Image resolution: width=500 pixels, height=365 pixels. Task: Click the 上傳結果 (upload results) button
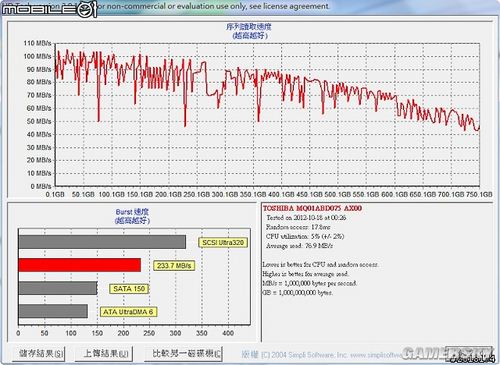[104, 354]
